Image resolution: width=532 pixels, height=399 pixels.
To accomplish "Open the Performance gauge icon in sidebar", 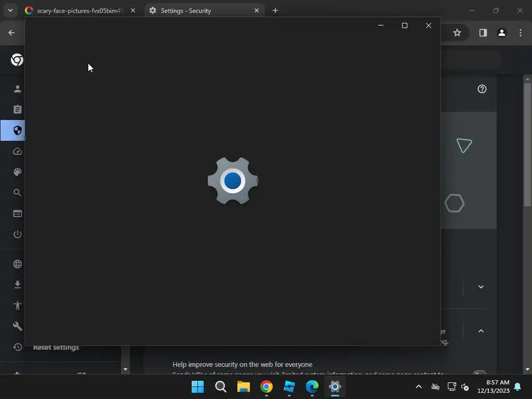I will tap(18, 151).
